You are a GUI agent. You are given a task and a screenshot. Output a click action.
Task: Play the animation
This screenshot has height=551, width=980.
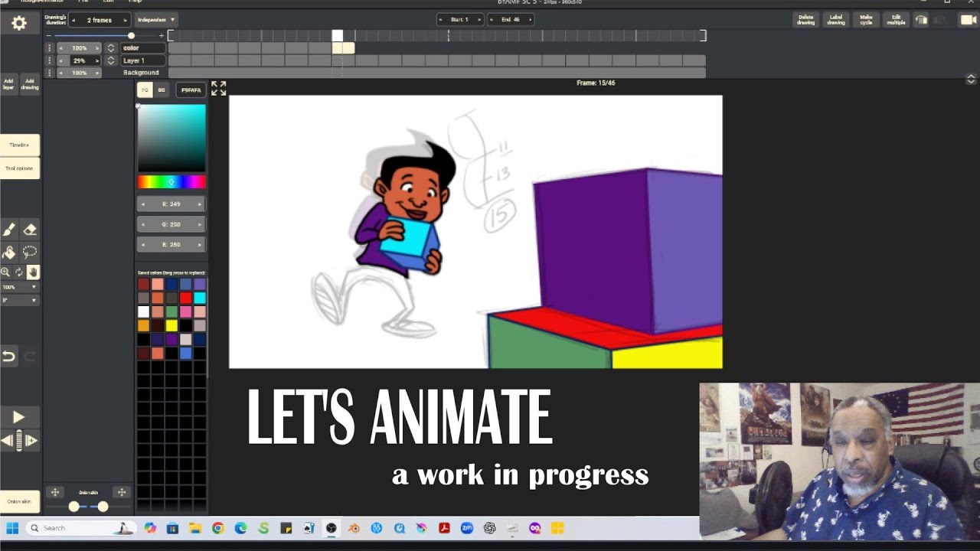coord(19,417)
